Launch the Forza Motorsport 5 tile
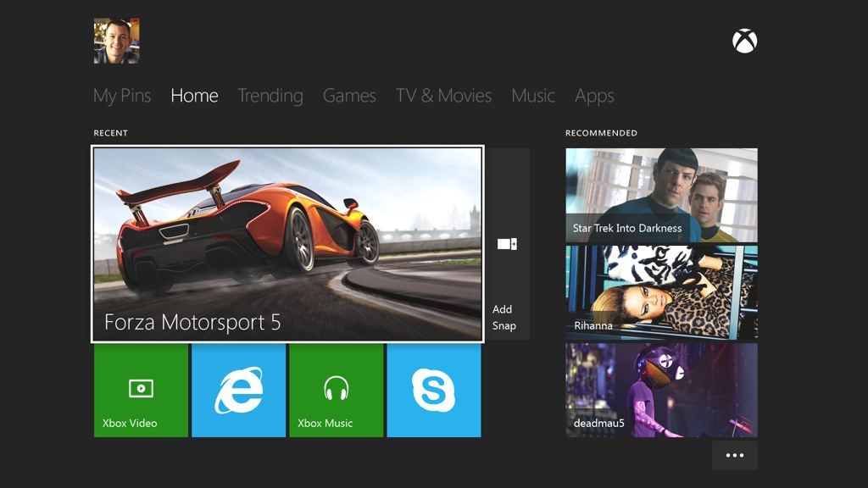Screen dimensions: 868x488 tap(287, 244)
